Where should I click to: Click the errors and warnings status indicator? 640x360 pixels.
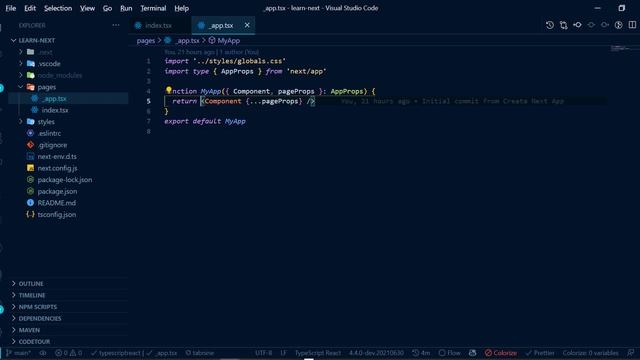pos(68,353)
